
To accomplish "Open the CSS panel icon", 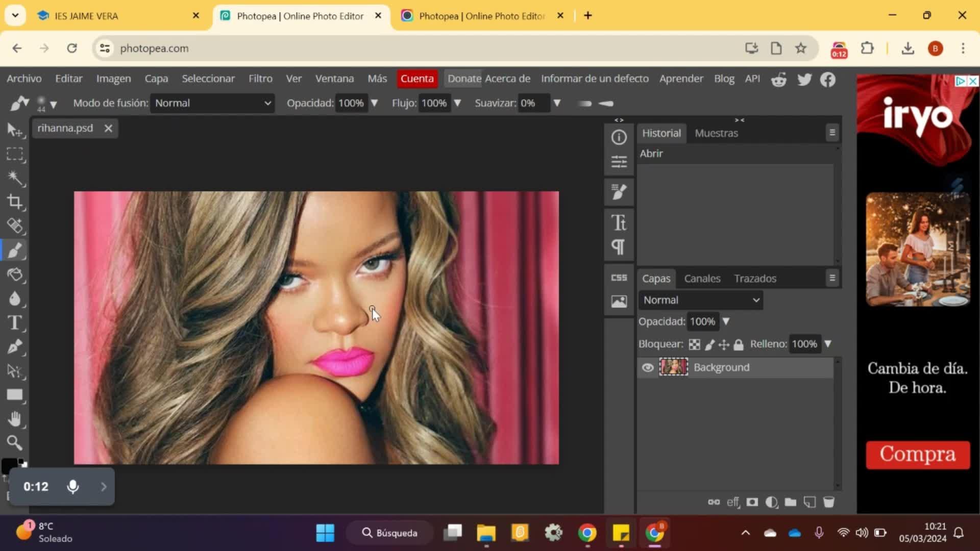I will 619,278.
